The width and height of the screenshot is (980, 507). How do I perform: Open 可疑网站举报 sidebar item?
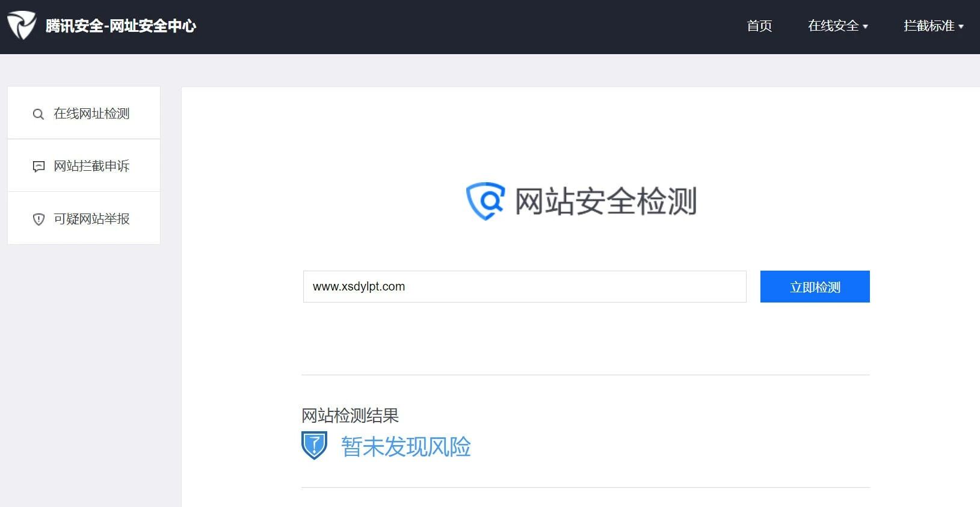84,218
